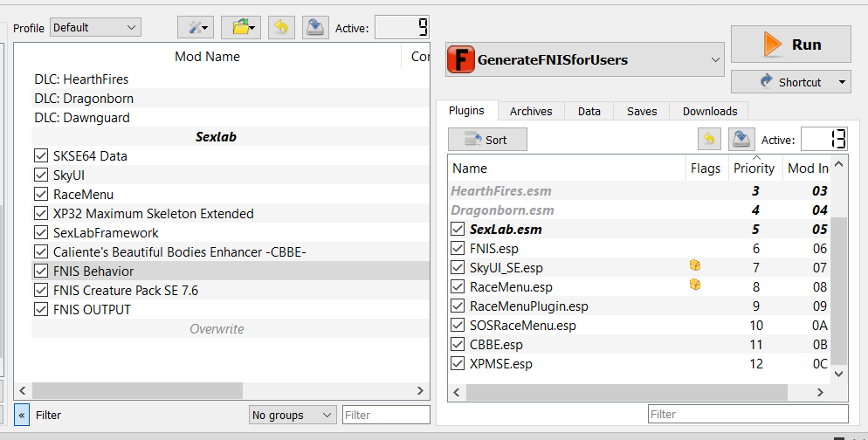Select the Overwrite row in mod list
Screen dimensions: 868x440
click(x=231, y=329)
